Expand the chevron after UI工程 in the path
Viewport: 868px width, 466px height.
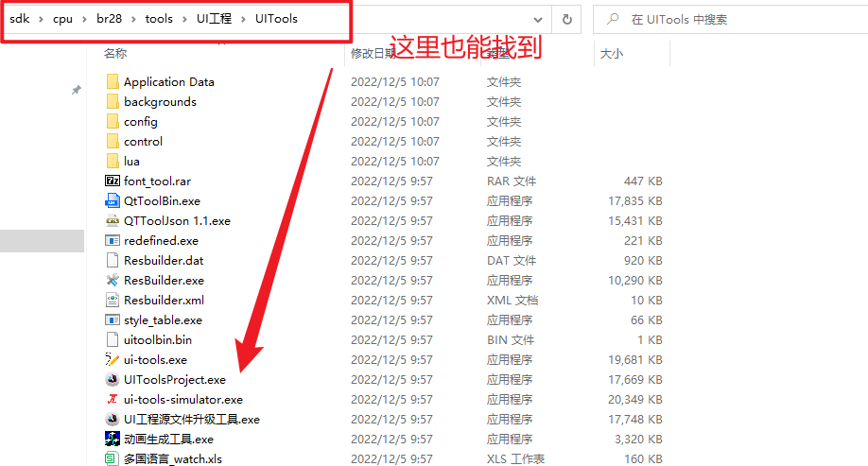tap(243, 19)
